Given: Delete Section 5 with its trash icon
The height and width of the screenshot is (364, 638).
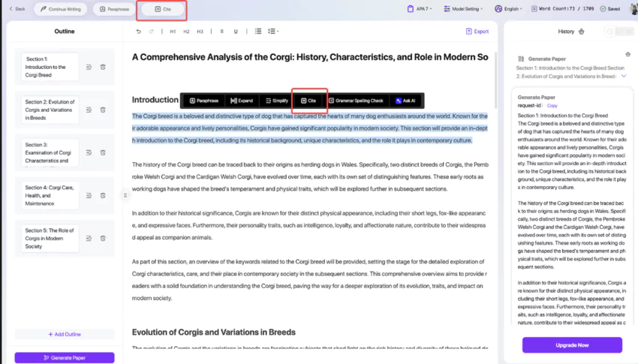Looking at the screenshot, I should pyautogui.click(x=103, y=239).
